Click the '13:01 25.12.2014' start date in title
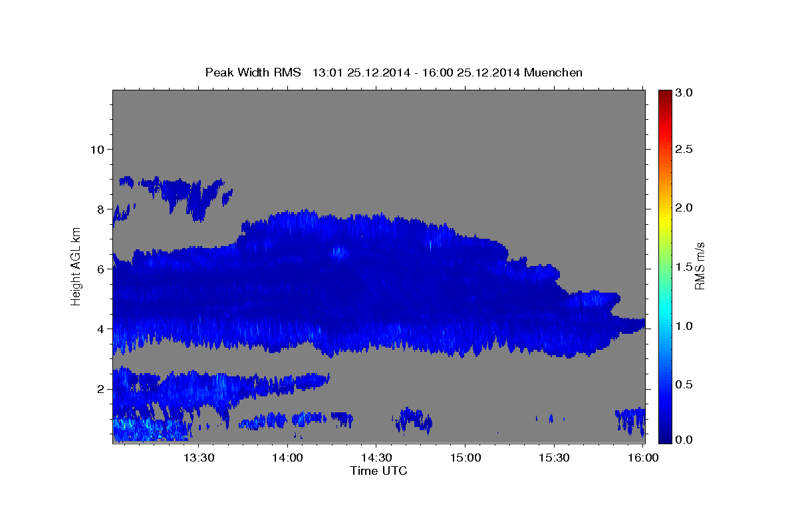The image size is (798, 532). tap(360, 72)
